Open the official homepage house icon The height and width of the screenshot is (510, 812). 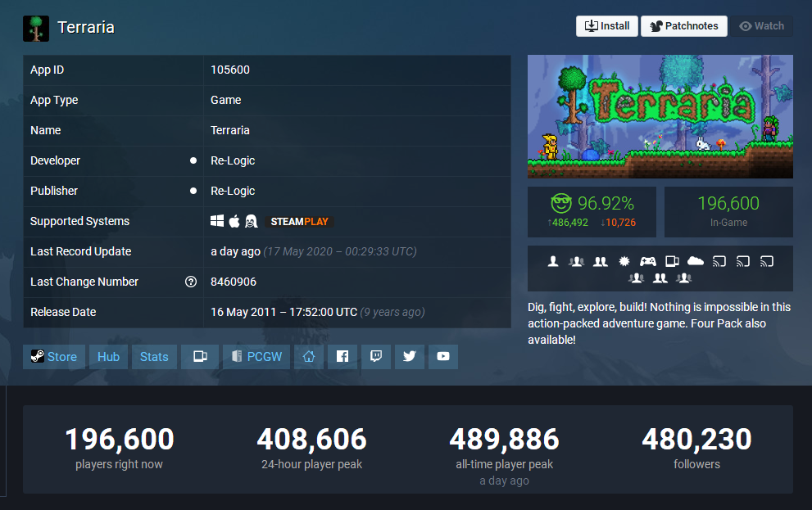(x=309, y=356)
